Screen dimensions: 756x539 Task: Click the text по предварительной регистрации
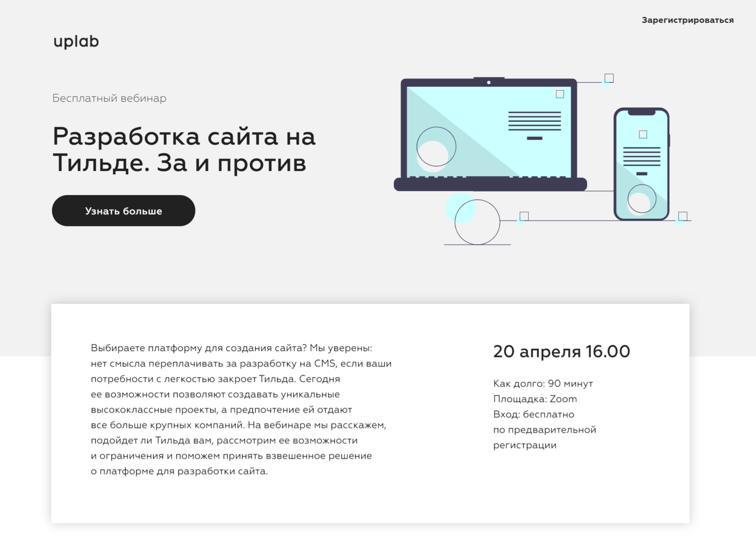point(544,437)
